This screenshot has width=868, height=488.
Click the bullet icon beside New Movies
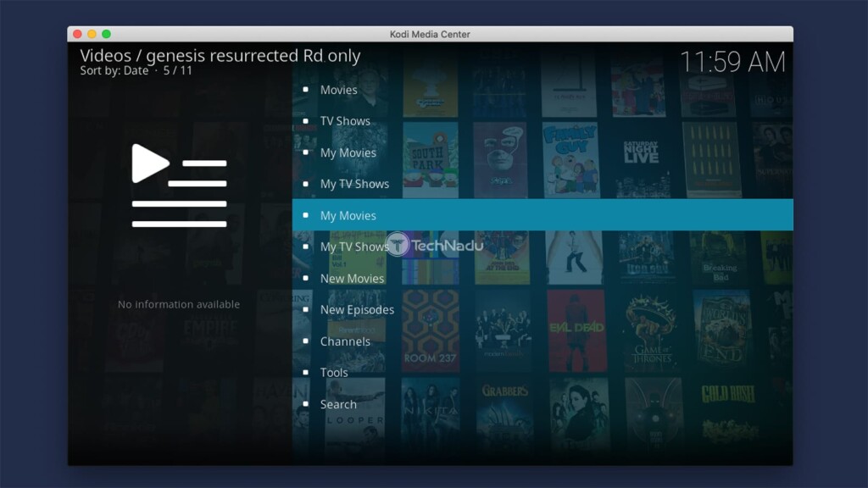tap(305, 278)
